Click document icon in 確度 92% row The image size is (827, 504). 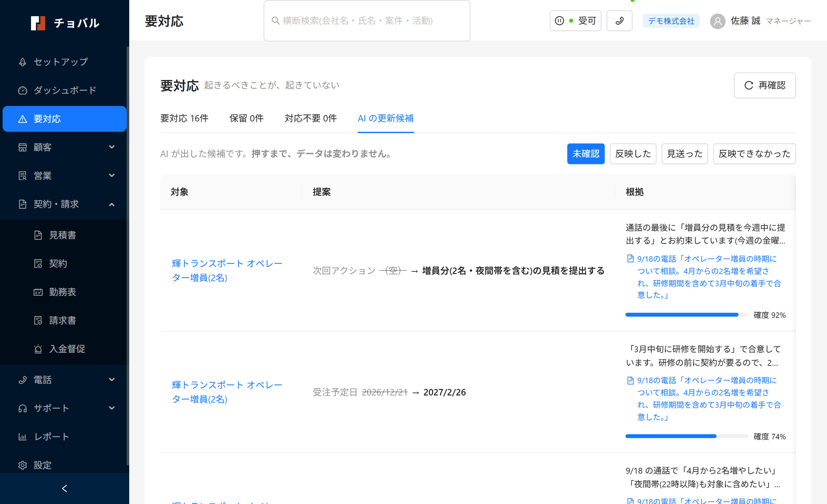click(x=630, y=259)
